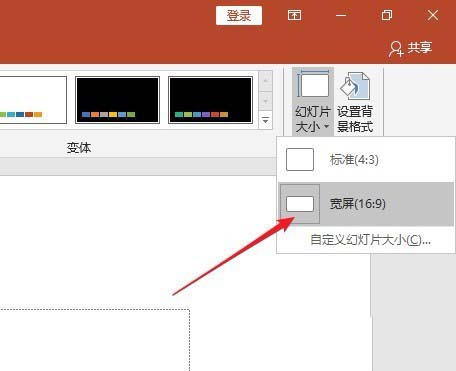Image resolution: width=456 pixels, height=371 pixels.
Task: Click the 登录 sign-in button
Action: click(x=239, y=16)
